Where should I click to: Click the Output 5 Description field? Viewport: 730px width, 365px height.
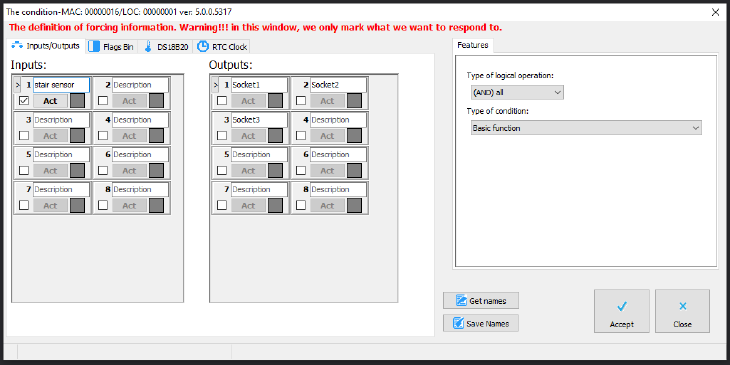point(259,155)
